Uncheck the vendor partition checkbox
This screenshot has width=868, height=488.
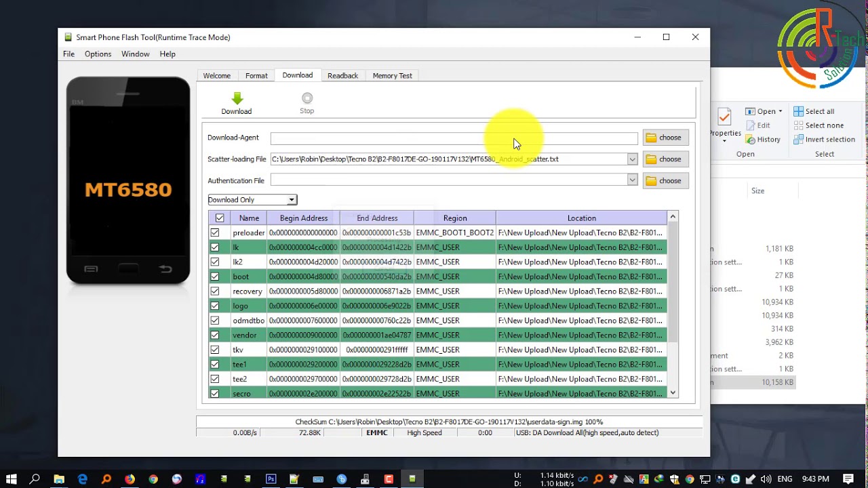215,335
